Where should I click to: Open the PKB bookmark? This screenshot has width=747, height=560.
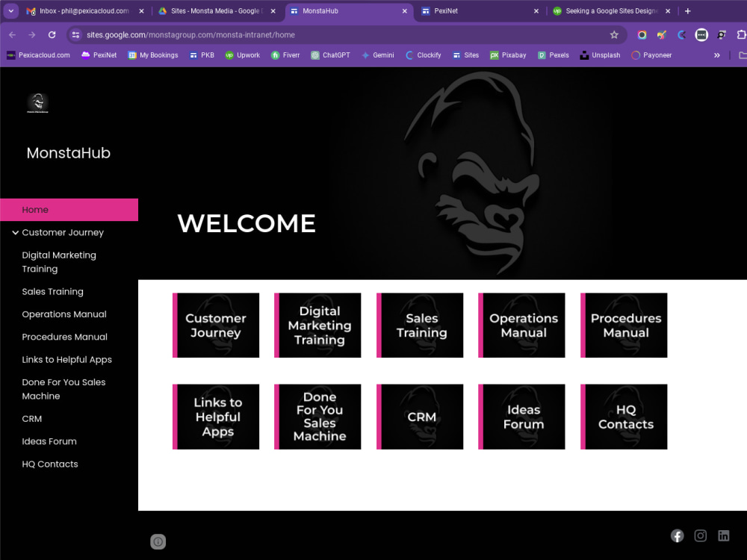(202, 55)
